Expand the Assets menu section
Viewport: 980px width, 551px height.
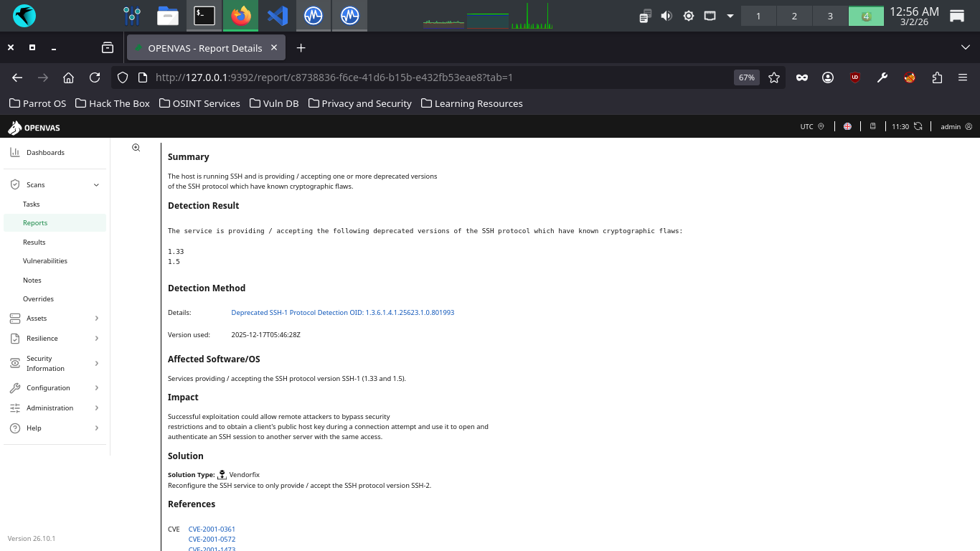click(96, 319)
